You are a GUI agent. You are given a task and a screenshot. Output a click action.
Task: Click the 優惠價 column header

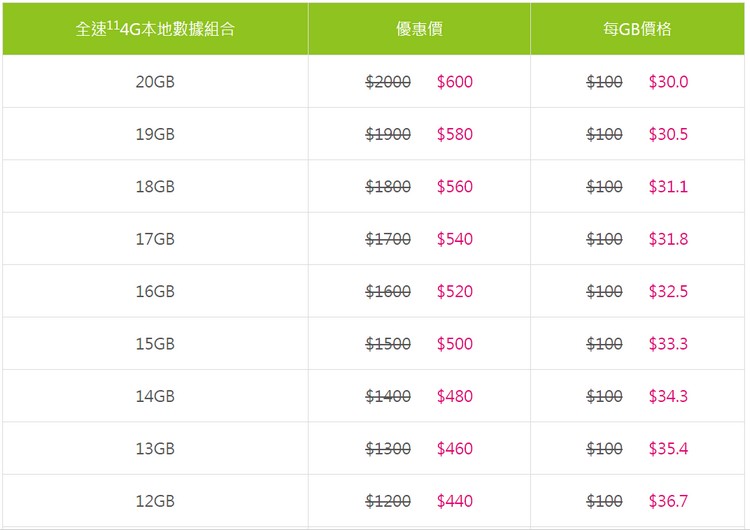pos(419,29)
